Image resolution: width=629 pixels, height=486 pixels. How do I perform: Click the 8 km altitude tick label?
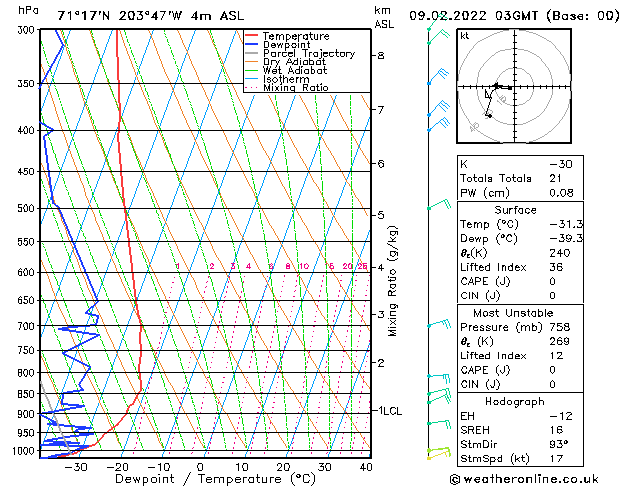pyautogui.click(x=381, y=55)
